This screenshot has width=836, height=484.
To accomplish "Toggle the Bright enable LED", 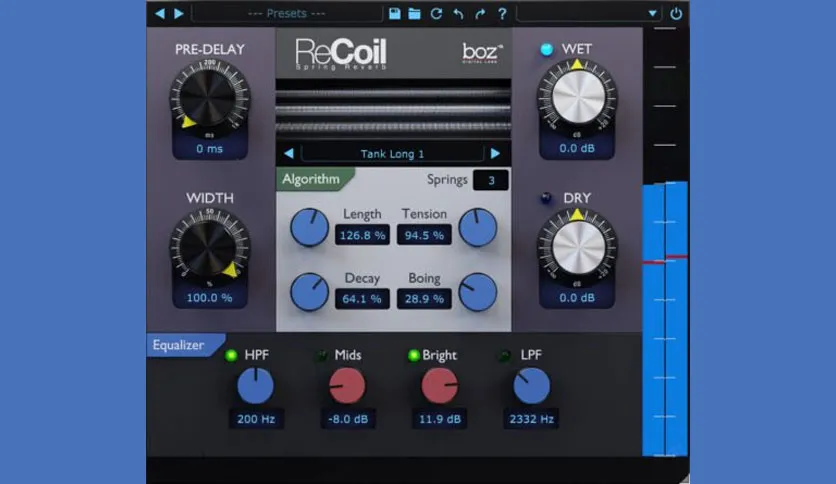I will coord(413,356).
